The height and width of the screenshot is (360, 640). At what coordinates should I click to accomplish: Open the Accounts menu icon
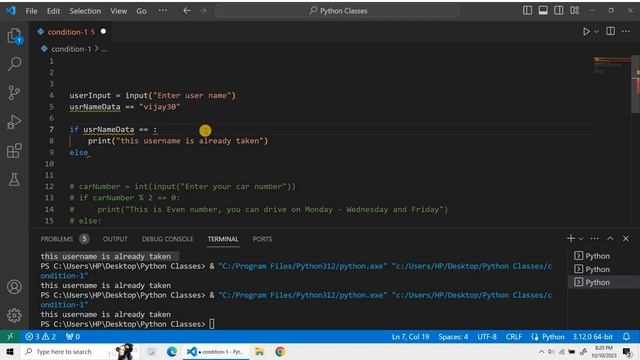(x=14, y=287)
